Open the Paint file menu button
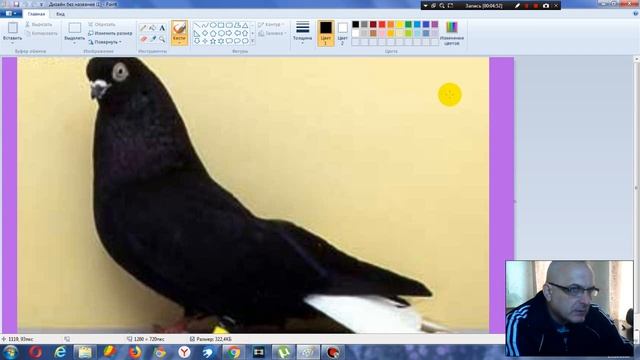The image size is (640, 360). (11, 13)
